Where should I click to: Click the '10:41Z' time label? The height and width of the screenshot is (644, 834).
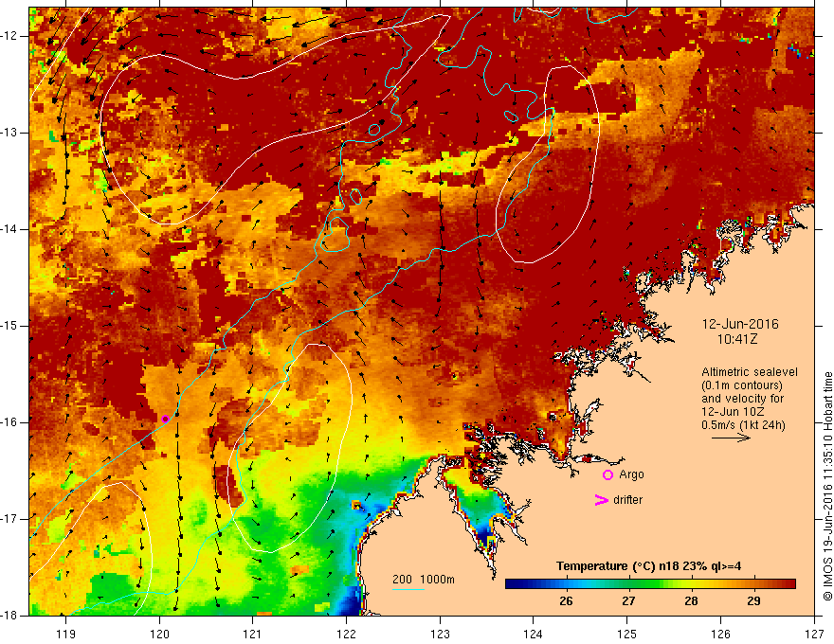(x=736, y=339)
